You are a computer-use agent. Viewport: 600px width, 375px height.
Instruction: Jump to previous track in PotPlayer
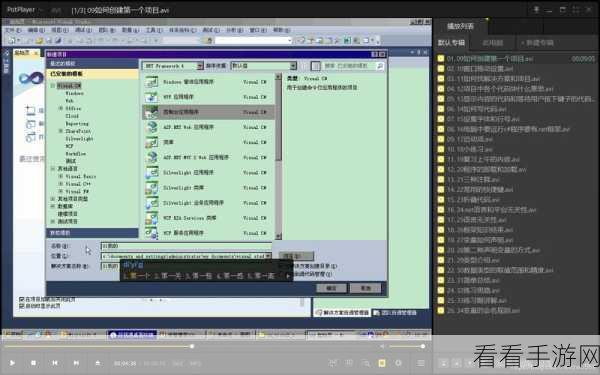click(55, 363)
